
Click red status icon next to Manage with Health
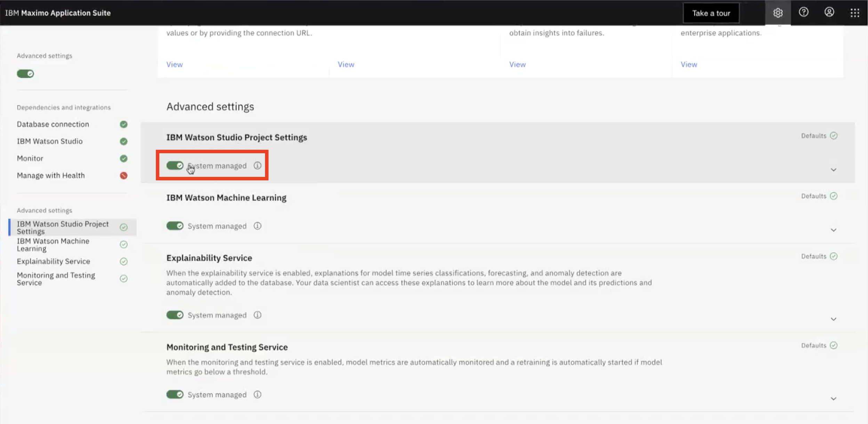coord(123,176)
